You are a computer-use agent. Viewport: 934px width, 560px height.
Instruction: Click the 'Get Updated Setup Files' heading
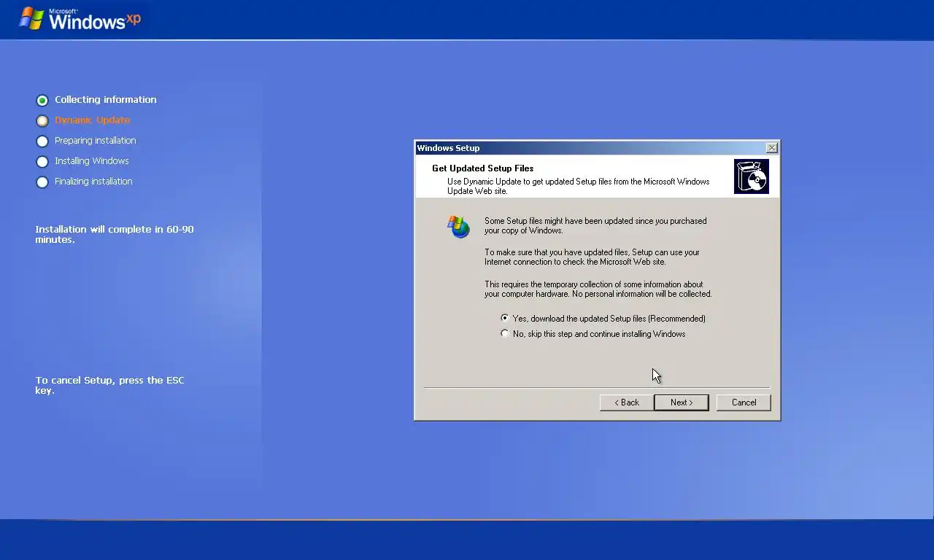482,168
